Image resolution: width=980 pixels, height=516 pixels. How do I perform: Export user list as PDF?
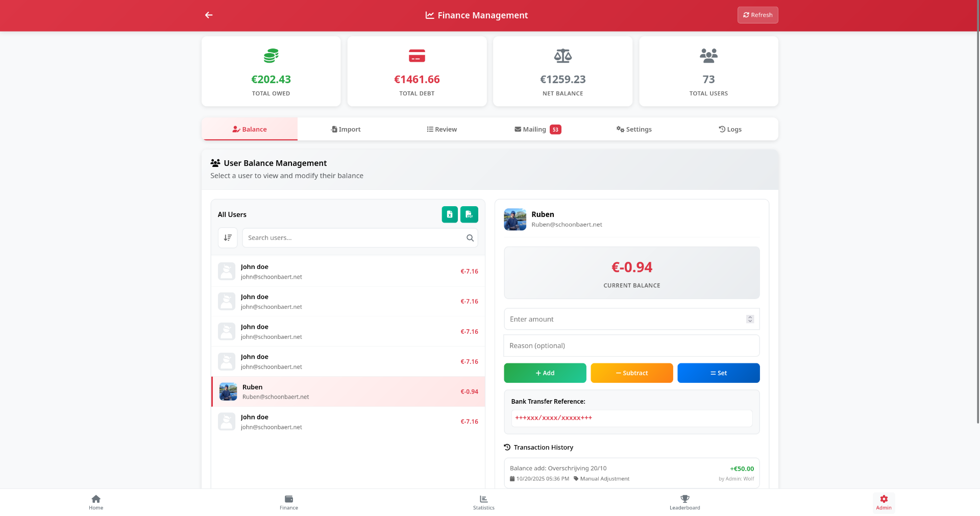coord(469,214)
